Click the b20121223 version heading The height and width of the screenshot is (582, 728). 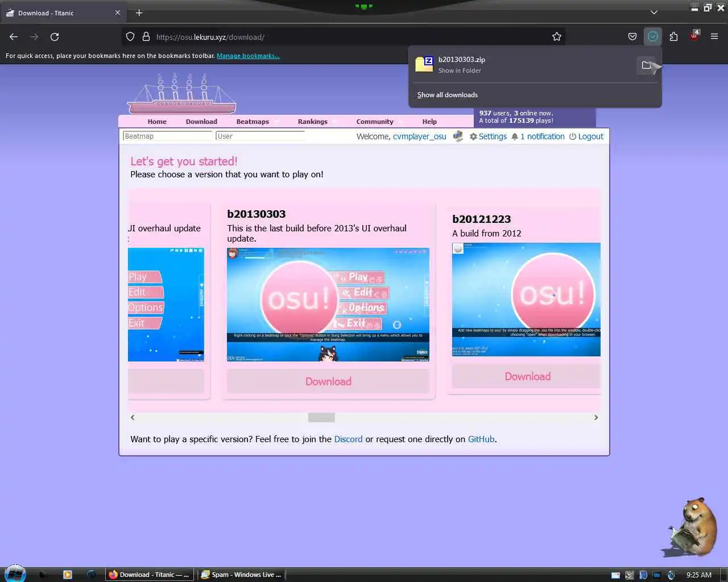[482, 219]
